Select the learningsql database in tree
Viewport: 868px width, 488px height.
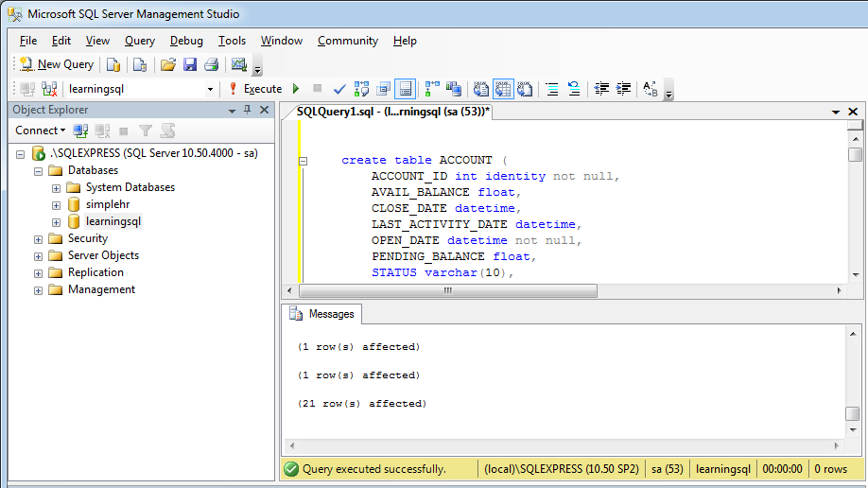pos(113,221)
